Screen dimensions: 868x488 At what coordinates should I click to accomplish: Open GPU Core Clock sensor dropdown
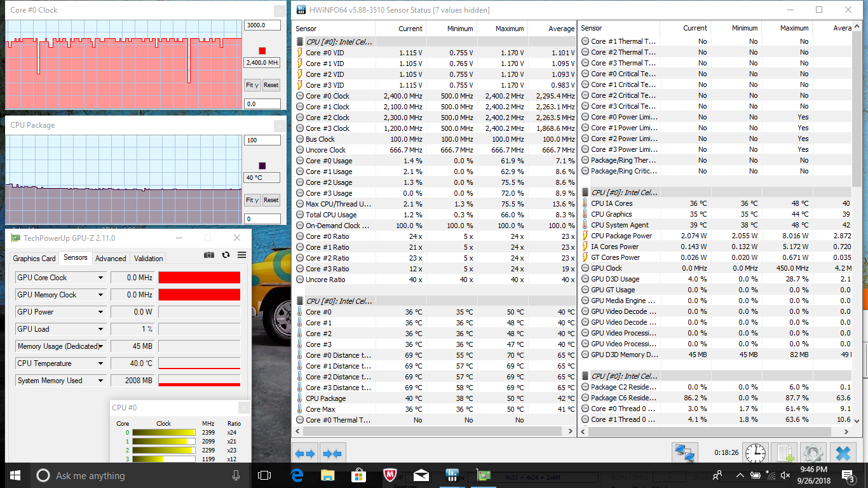tap(100, 278)
